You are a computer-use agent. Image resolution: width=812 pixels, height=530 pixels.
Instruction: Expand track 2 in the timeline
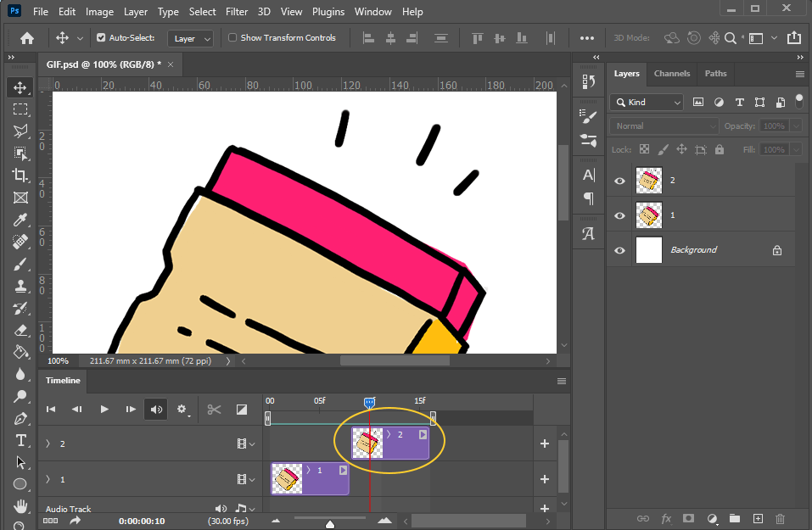pos(48,444)
